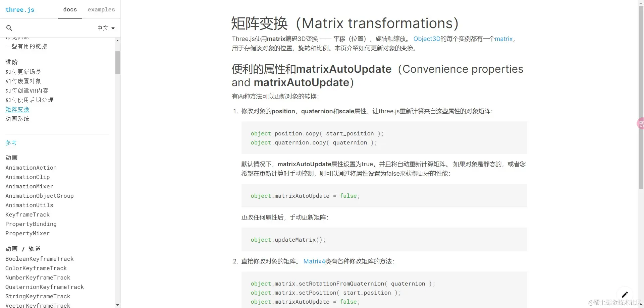This screenshot has height=308, width=644.
Task: Open 如何废置对象 in the sidebar
Action: point(23,81)
